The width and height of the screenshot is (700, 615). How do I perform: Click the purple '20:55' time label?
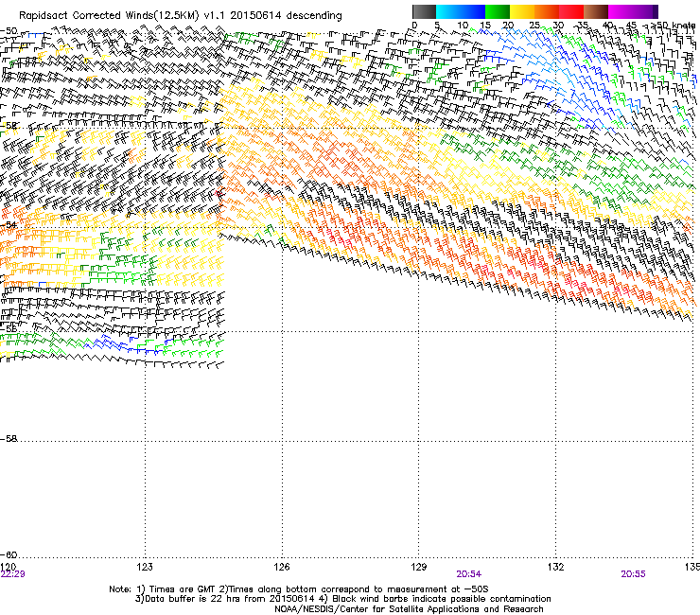(x=633, y=574)
